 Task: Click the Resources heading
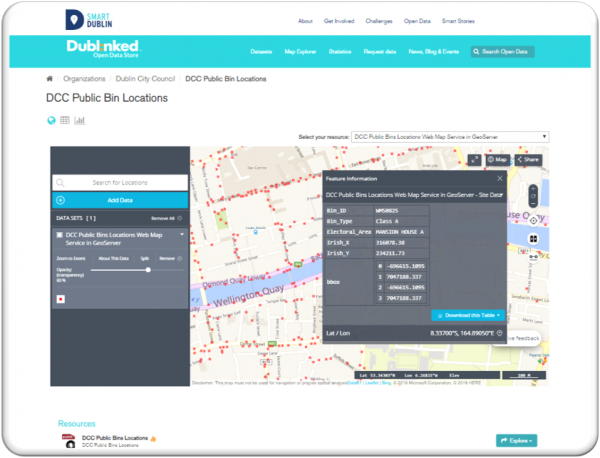coord(77,424)
